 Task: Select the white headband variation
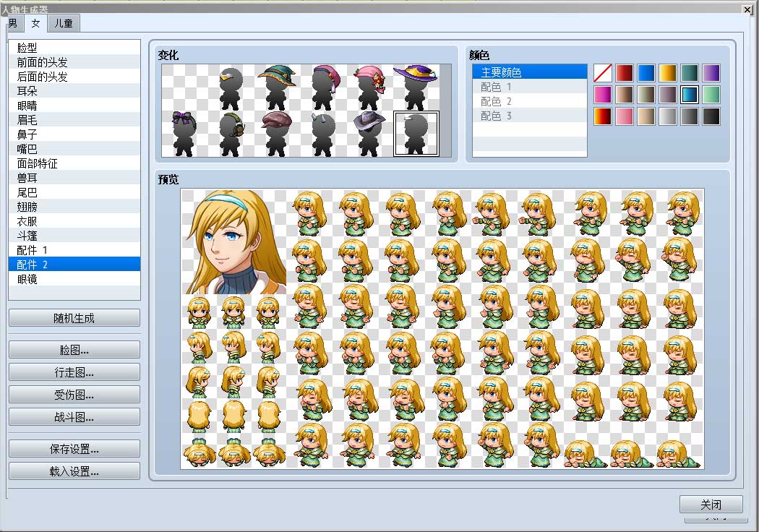pyautogui.click(x=416, y=134)
